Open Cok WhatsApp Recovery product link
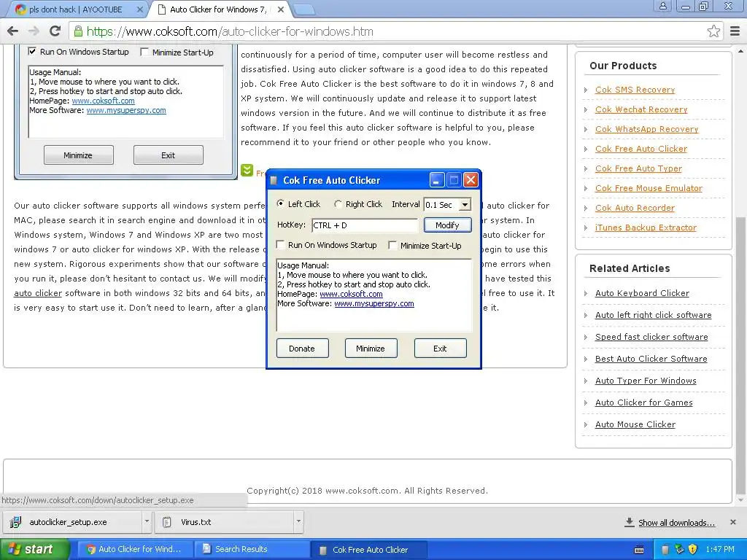Screen dimensions: 747x560 [646, 129]
